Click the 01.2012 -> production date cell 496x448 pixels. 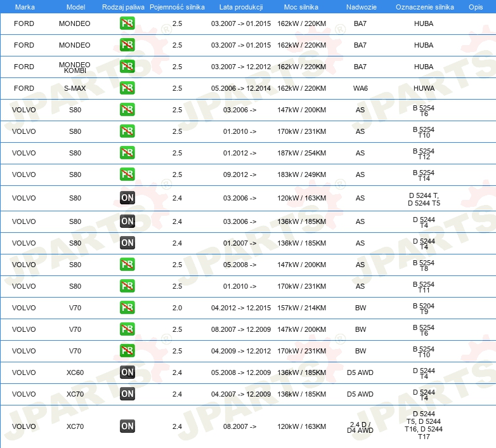tap(240, 153)
